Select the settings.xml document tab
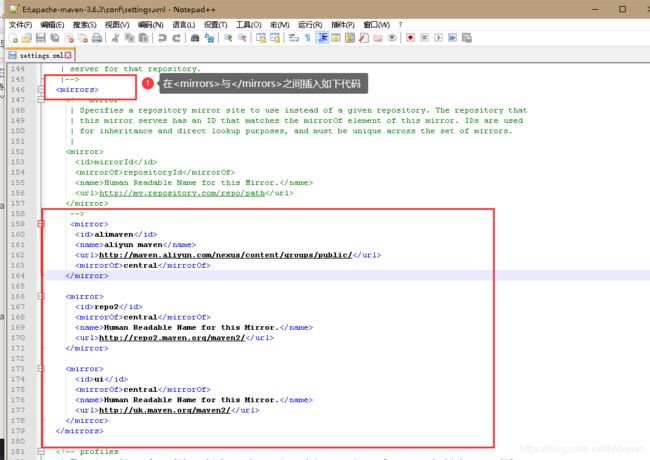The height and width of the screenshot is (460, 650). 40,56
